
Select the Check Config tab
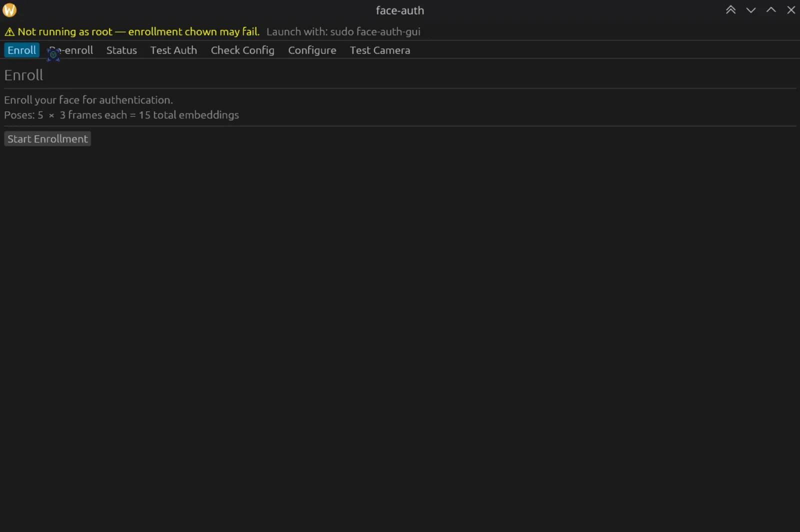tap(242, 50)
